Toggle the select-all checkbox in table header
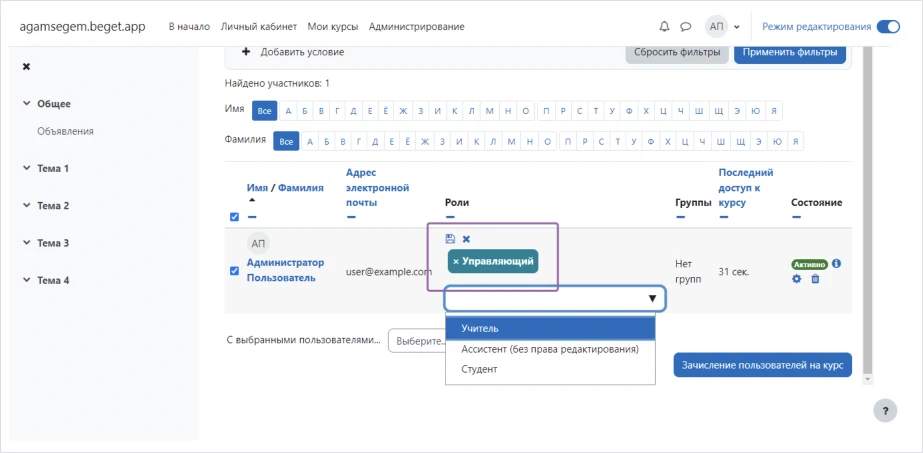The image size is (923, 453). pos(234,217)
